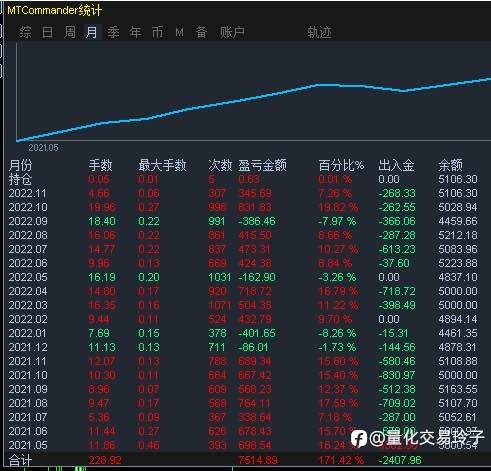
Task: Select the 月 monthly tab
Action: pyautogui.click(x=92, y=32)
